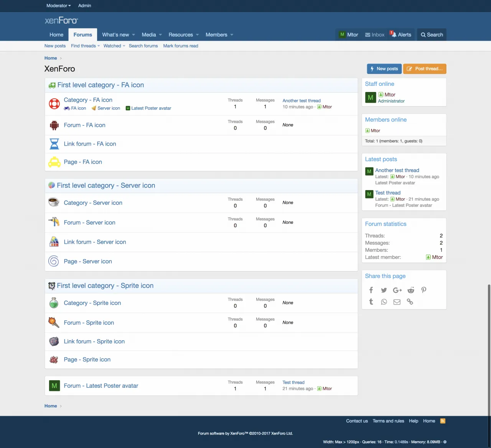The height and width of the screenshot is (448, 491).
Task: Share via the WhatsApp icon
Action: click(384, 302)
